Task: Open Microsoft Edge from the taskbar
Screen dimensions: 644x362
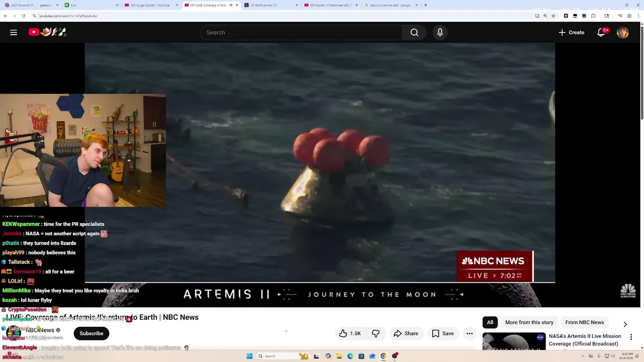Action: (350, 356)
